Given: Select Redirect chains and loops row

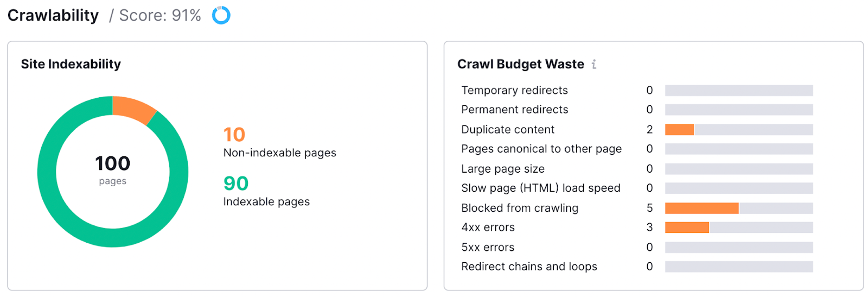Looking at the screenshot, I should [x=529, y=267].
